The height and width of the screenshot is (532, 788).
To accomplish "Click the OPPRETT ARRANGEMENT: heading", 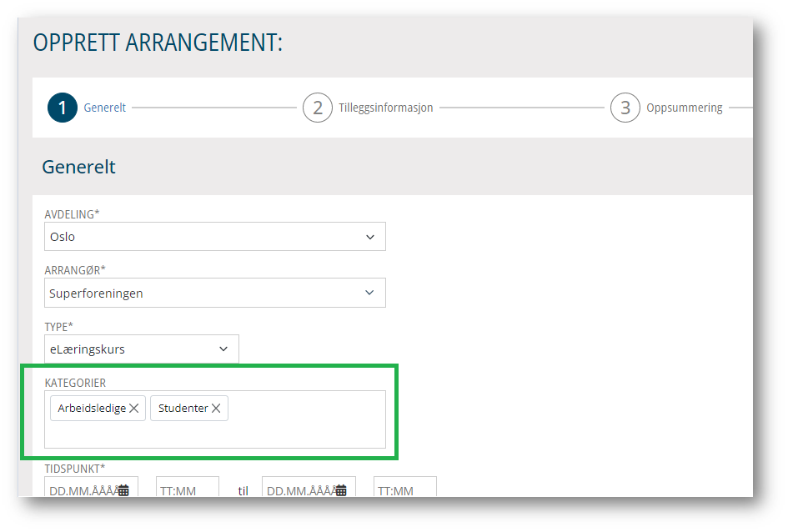I will tap(158, 43).
